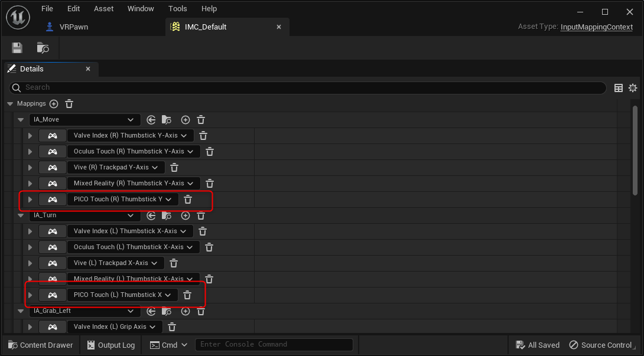This screenshot has height=356, width=644.
Task: Open the Asset menu
Action: point(103,9)
